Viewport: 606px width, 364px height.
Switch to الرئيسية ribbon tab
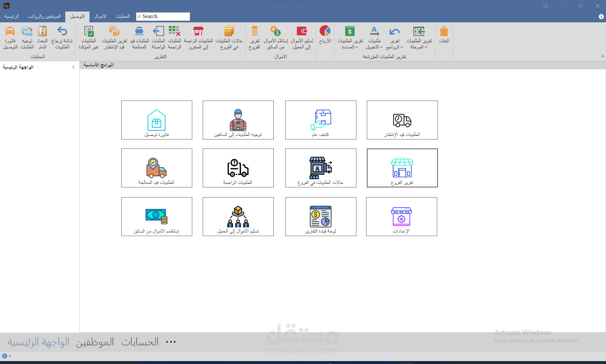tap(12, 16)
